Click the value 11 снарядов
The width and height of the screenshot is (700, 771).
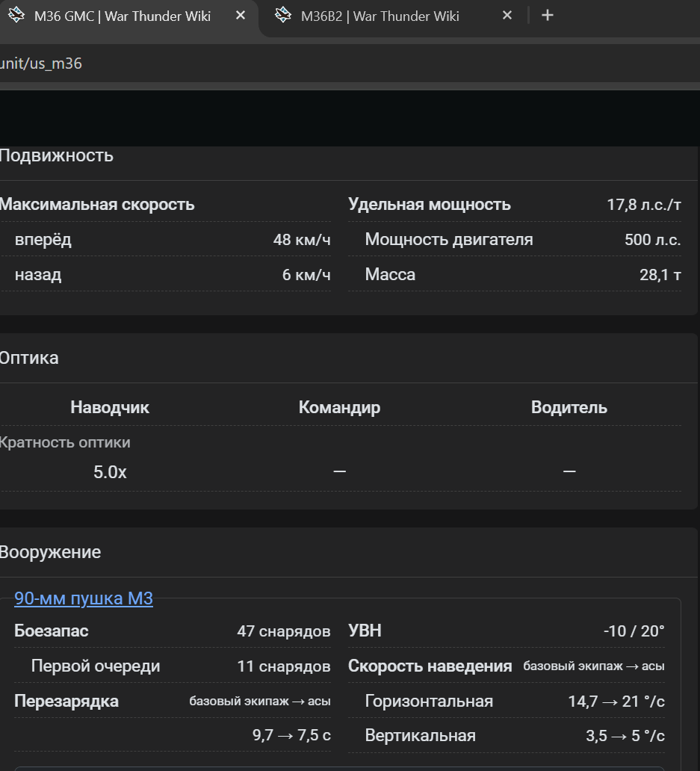click(x=284, y=666)
